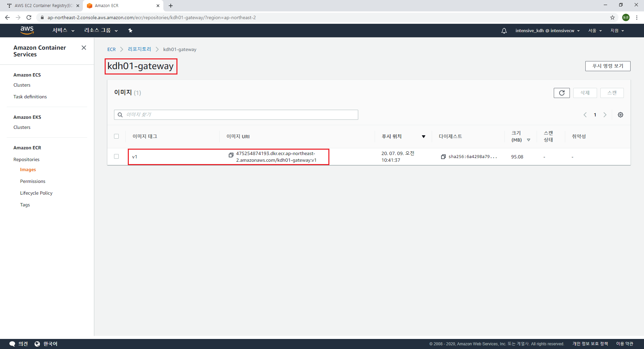Go to next page of images
The width and height of the screenshot is (644, 349).
coord(605,115)
